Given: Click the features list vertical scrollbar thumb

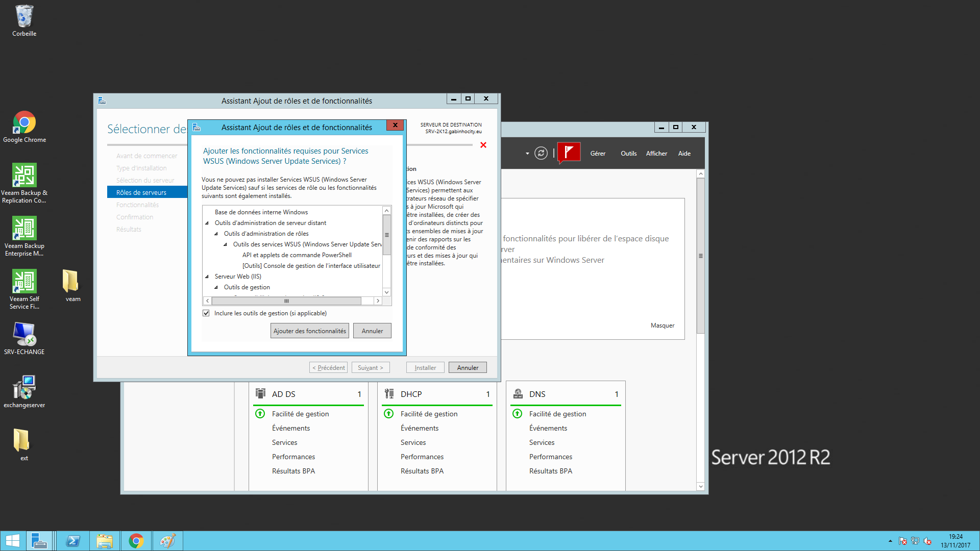Looking at the screenshot, I should click(x=386, y=235).
